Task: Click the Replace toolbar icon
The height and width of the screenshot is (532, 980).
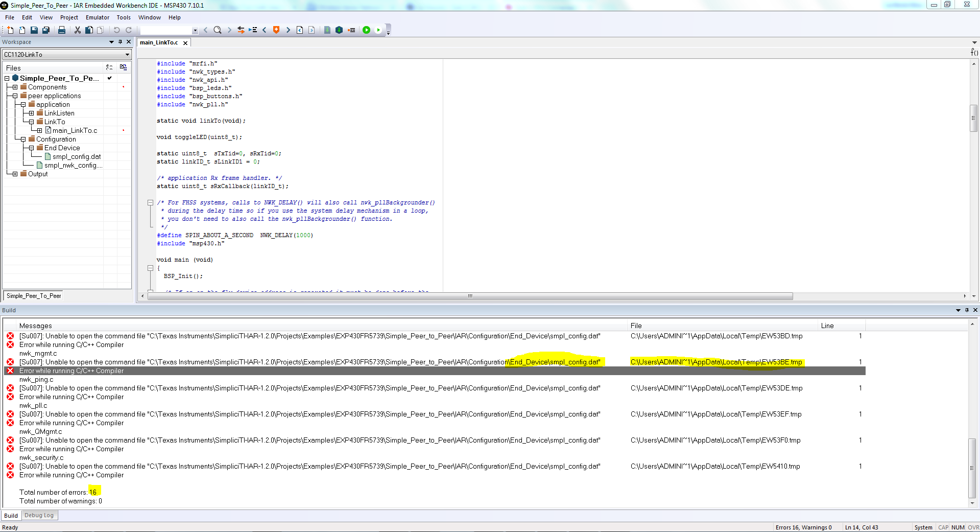Action: coord(241,30)
